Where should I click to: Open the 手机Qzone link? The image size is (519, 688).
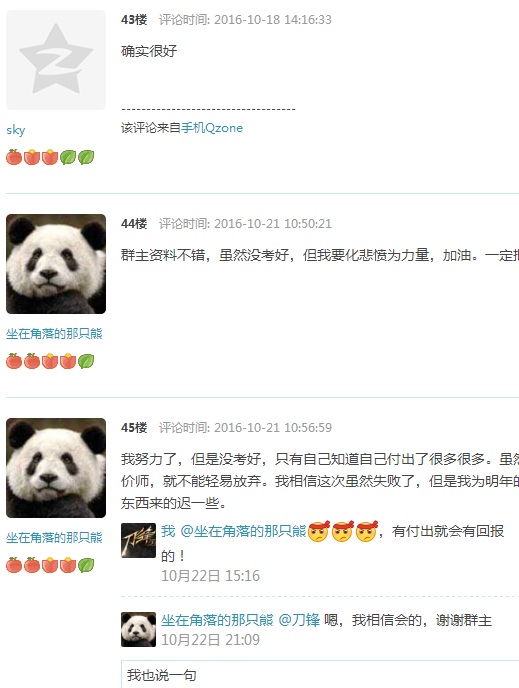click(x=212, y=128)
